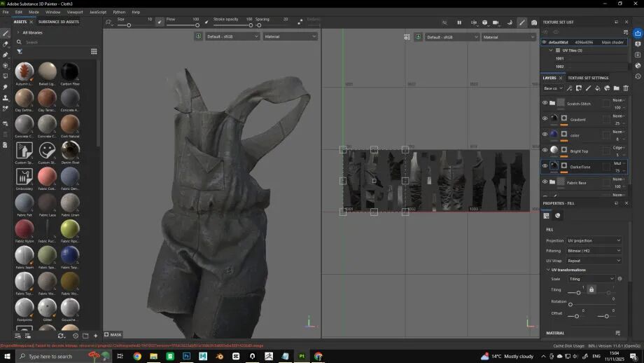Switch assets to grid view icon
Viewport: 644px width, 363px height.
(94, 51)
